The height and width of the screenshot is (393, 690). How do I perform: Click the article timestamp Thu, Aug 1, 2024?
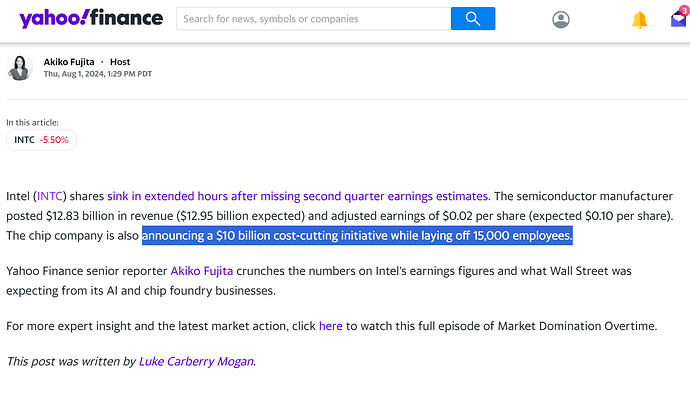[98, 74]
